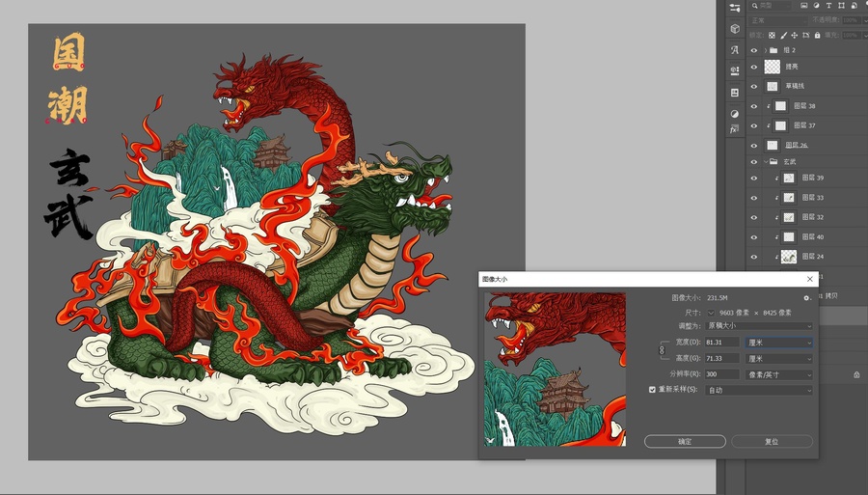Uncheck the 重新采样 checkbox
This screenshot has height=495, width=868.
(x=652, y=390)
